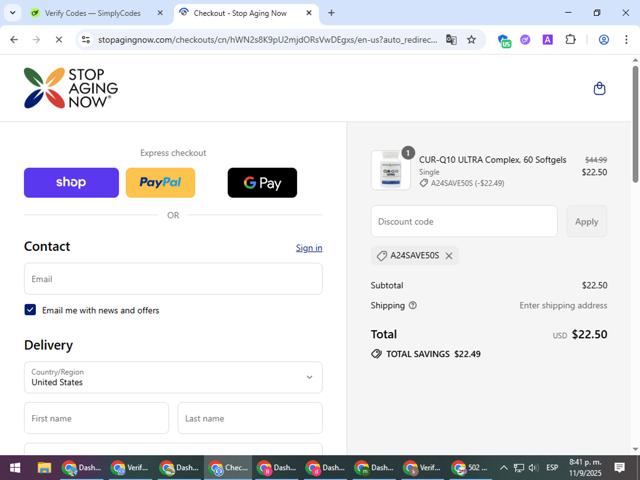Choose PayPal express checkout
Viewport: 640px width, 480px height.
pos(160,182)
